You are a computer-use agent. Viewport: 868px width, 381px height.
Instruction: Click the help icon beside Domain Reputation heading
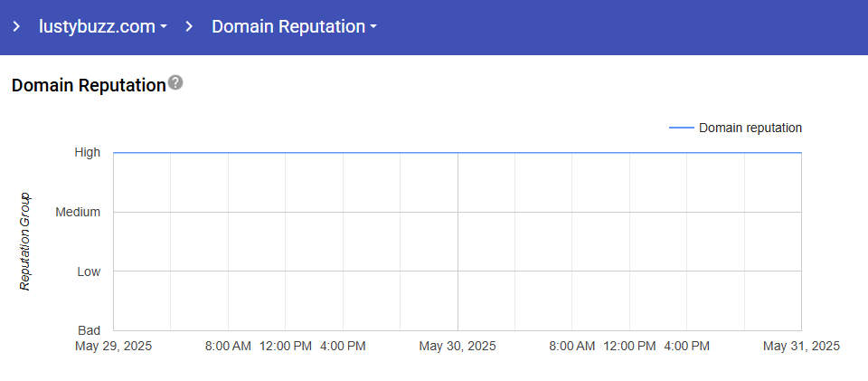coord(175,82)
